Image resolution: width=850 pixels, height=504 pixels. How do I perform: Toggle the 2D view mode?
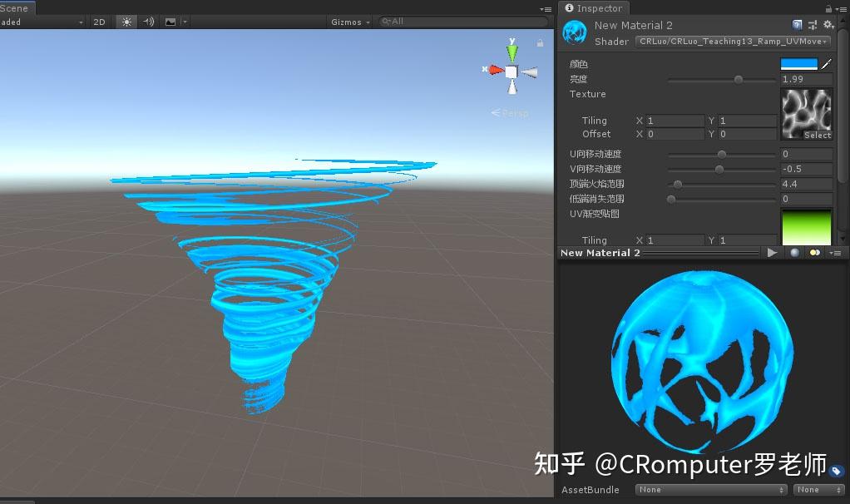[x=100, y=22]
